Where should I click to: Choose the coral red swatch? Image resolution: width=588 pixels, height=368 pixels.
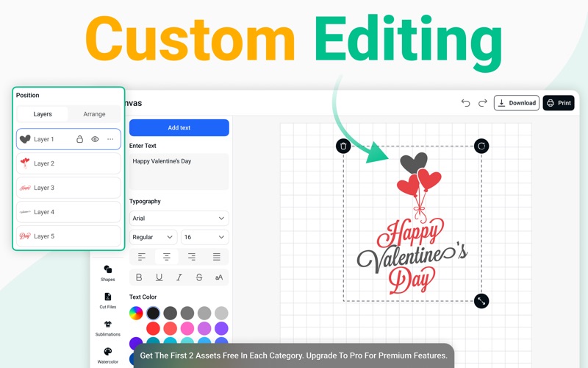pyautogui.click(x=171, y=328)
